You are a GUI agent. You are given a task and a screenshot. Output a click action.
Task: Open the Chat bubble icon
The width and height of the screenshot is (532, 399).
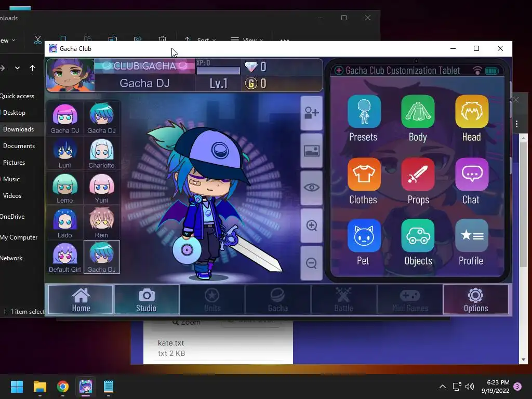click(x=472, y=174)
